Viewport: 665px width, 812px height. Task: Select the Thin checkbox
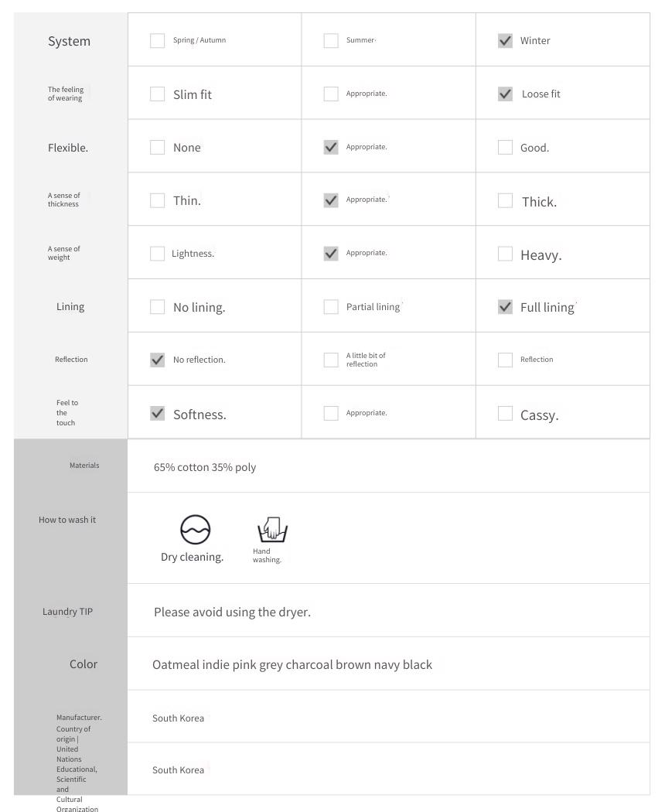click(158, 200)
